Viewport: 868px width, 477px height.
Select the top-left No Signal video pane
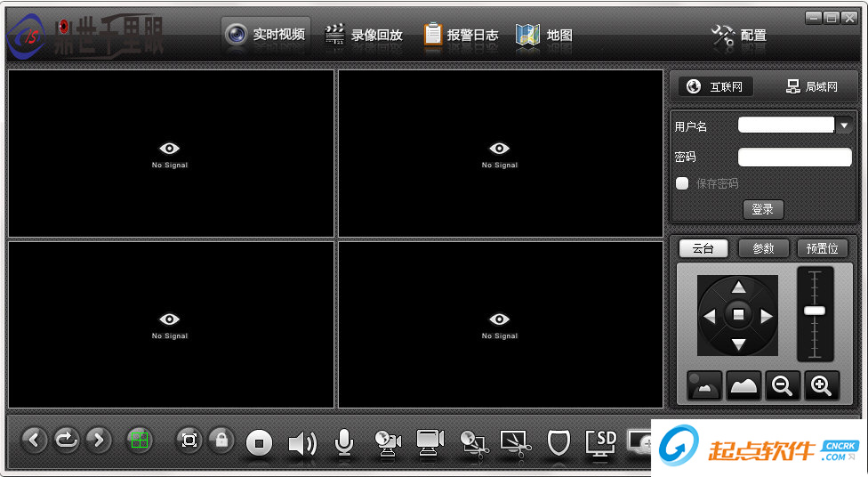click(171, 153)
